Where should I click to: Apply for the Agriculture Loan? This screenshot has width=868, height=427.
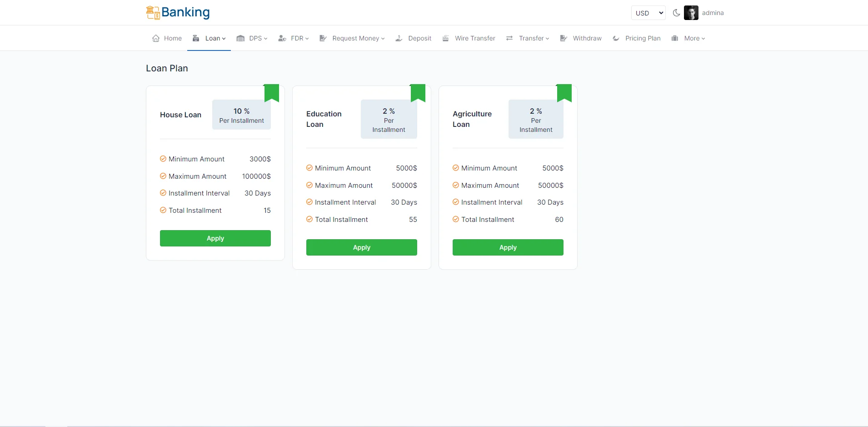coord(508,247)
